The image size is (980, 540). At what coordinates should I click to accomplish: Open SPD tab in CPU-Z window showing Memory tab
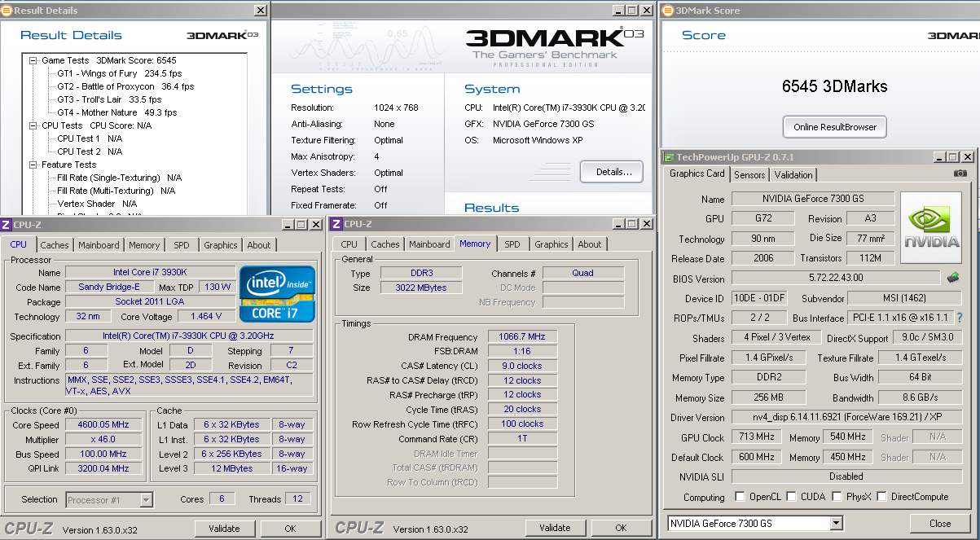click(512, 244)
